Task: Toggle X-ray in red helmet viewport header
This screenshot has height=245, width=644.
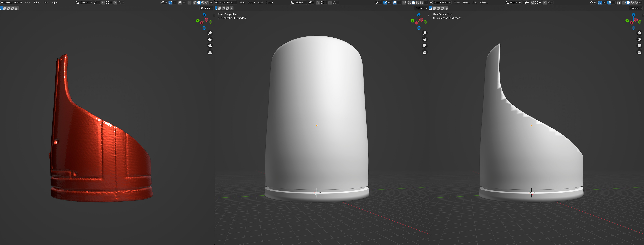Action: 190,3
